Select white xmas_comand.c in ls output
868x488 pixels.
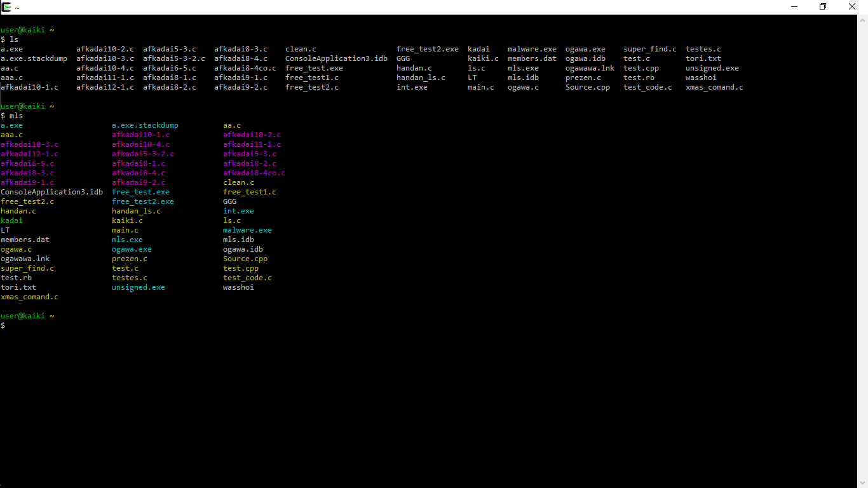pyautogui.click(x=714, y=87)
